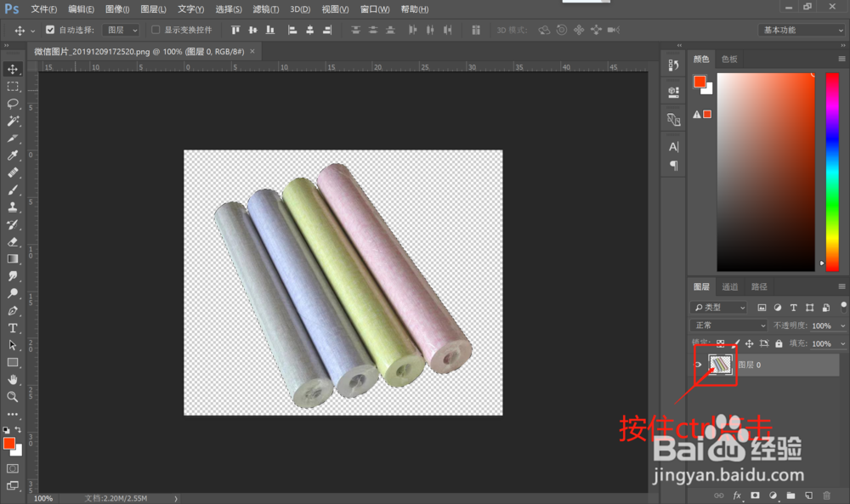Select the Eyedropper tool

point(13,156)
